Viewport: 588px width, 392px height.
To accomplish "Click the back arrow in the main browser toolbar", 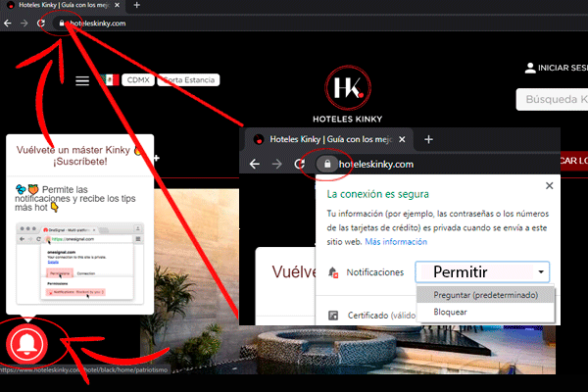I will click(8, 24).
